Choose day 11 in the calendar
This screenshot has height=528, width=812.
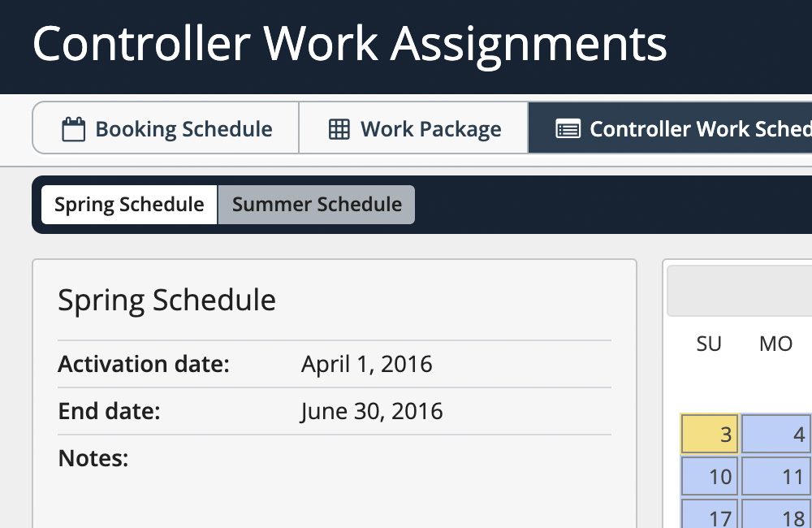coord(778,476)
